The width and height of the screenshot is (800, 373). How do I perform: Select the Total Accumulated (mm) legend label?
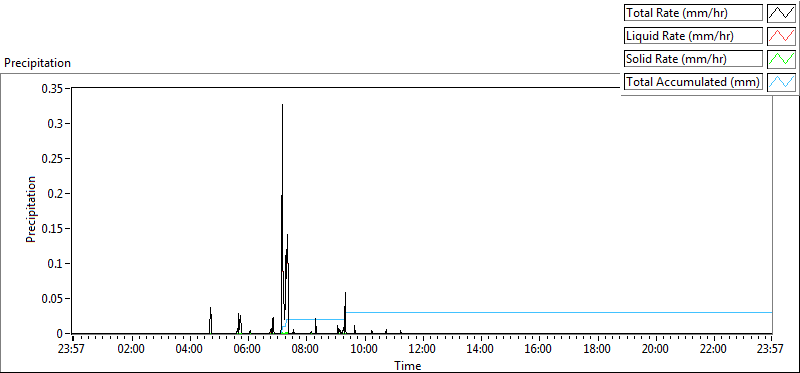(693, 82)
